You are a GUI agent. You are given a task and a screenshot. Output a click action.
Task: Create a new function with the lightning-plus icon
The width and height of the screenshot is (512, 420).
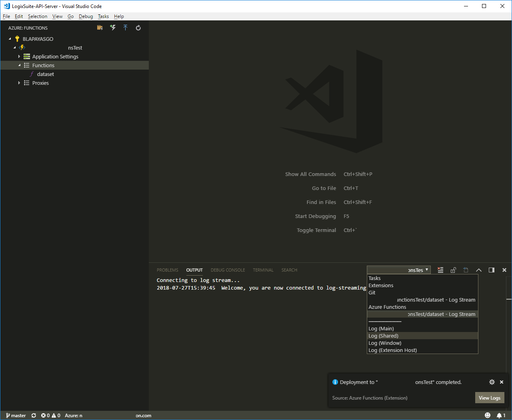pyautogui.click(x=112, y=28)
